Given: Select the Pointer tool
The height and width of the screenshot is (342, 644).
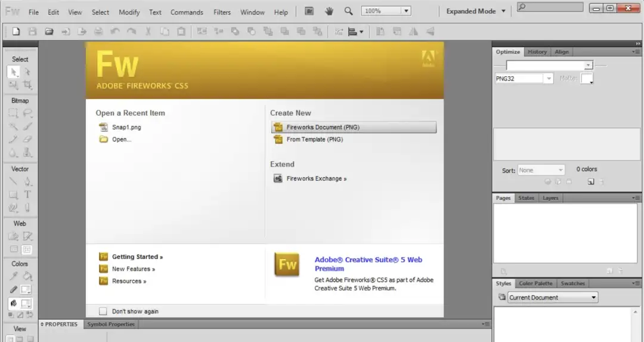Looking at the screenshot, I should [x=13, y=72].
